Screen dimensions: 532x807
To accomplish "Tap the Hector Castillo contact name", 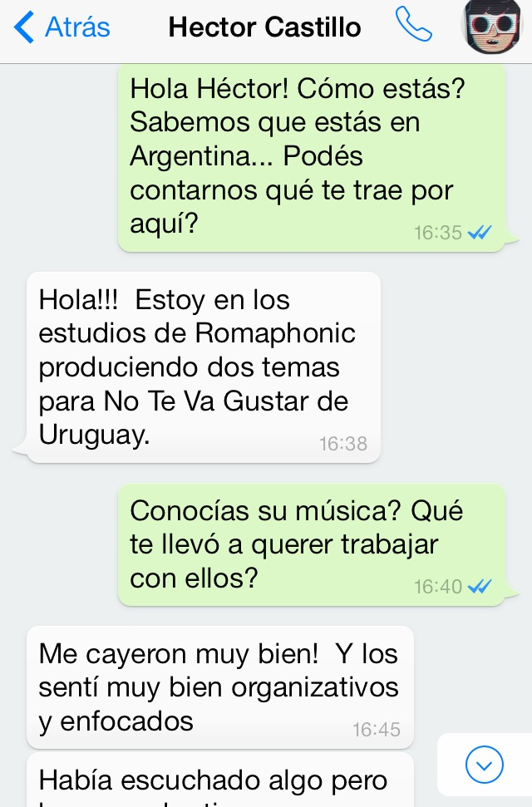I will (x=264, y=27).
